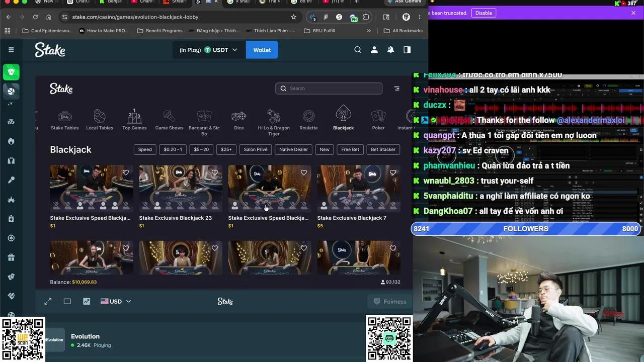Open the slots 777 sidebar icon

pos(11,122)
